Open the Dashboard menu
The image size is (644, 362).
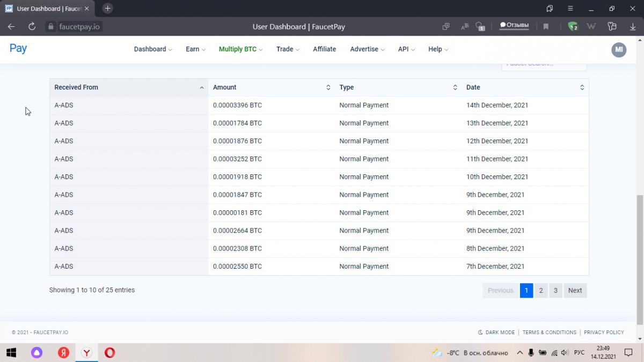pyautogui.click(x=153, y=49)
